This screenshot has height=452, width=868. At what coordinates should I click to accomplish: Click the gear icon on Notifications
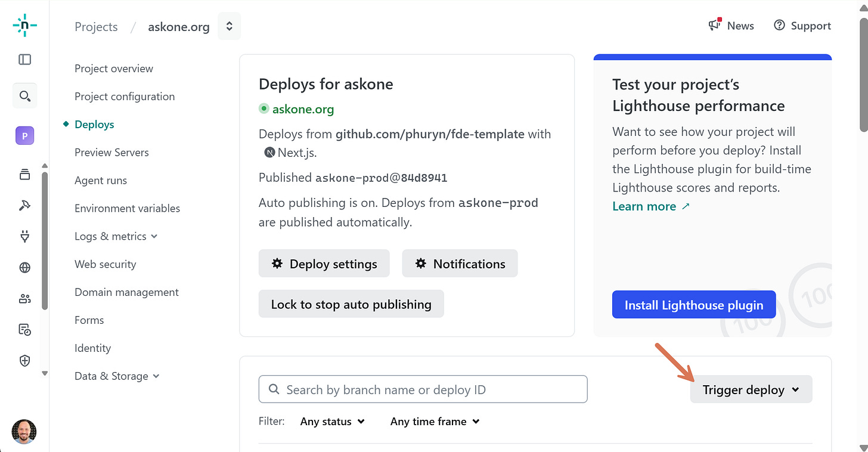click(x=421, y=263)
